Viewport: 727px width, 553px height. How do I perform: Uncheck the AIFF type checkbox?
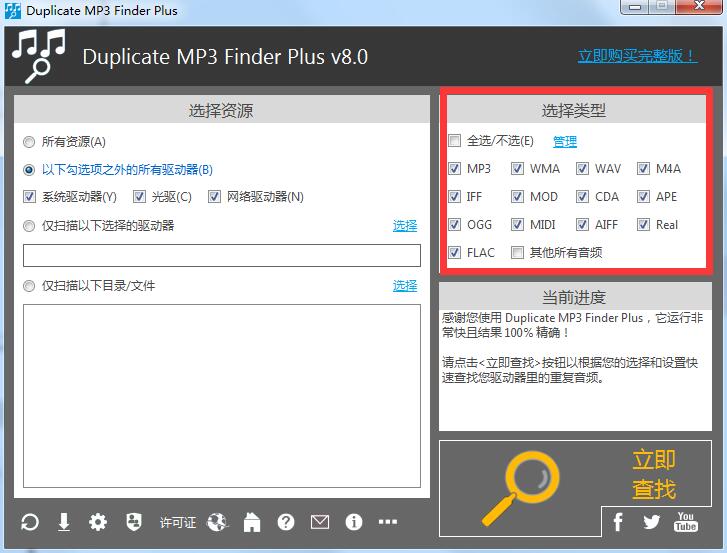tap(582, 224)
